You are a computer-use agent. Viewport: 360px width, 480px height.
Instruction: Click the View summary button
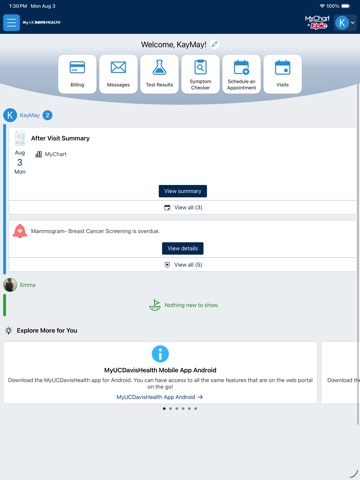click(x=183, y=191)
